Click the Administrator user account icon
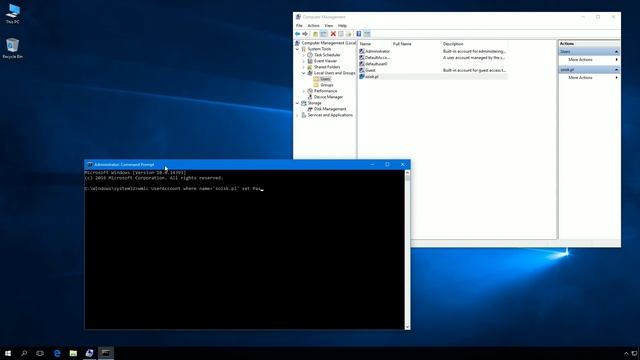Image resolution: width=640 pixels, height=360 pixels. coord(362,51)
